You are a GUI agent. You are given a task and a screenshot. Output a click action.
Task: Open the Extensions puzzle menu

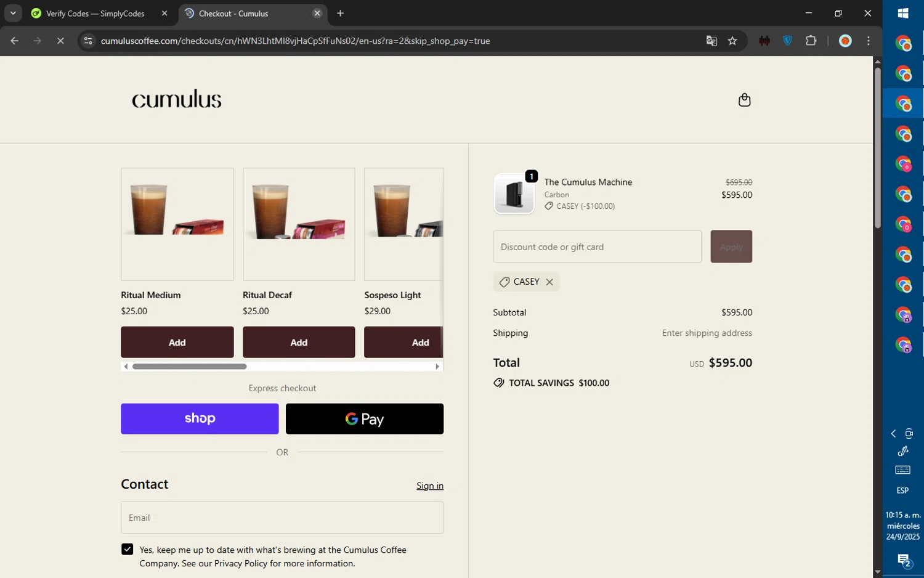811,41
